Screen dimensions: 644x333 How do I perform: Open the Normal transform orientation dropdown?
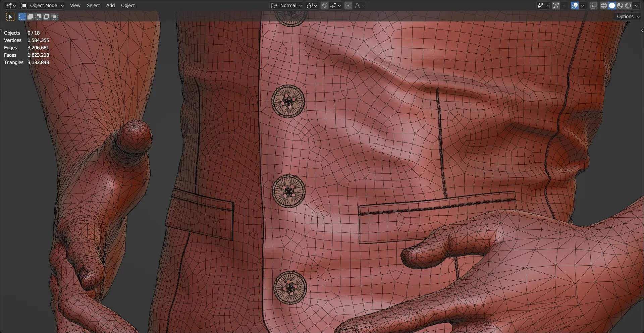pos(286,5)
